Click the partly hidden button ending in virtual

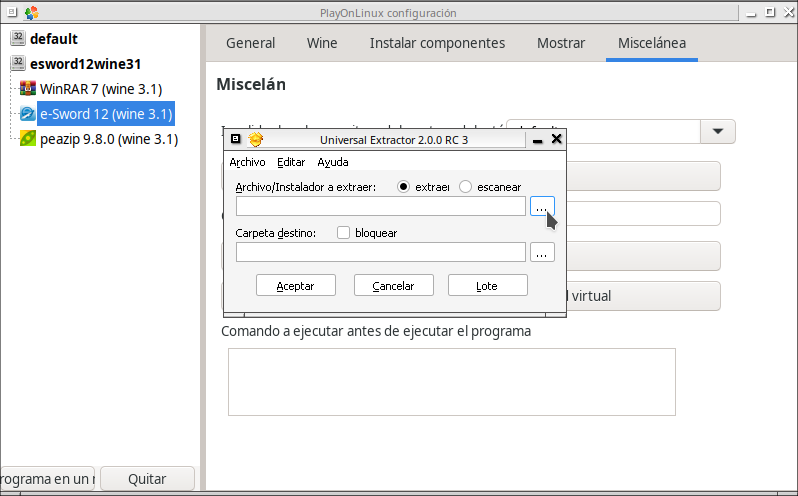coord(643,296)
